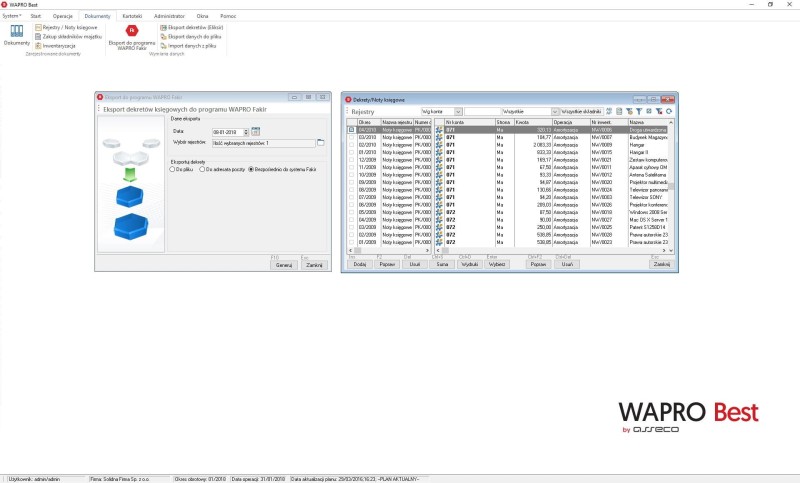This screenshot has width=800, height=483.
Task: Click the date field spinner arrows
Action: point(245,131)
